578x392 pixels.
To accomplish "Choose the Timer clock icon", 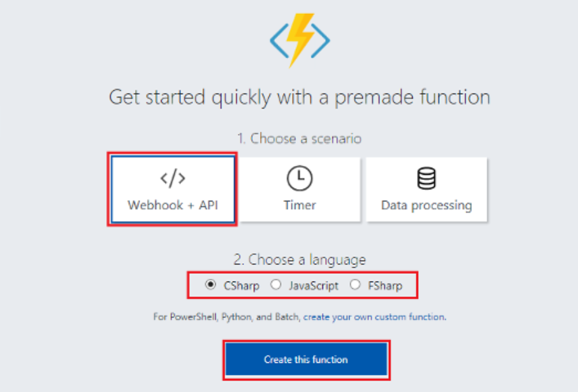I will click(x=300, y=179).
